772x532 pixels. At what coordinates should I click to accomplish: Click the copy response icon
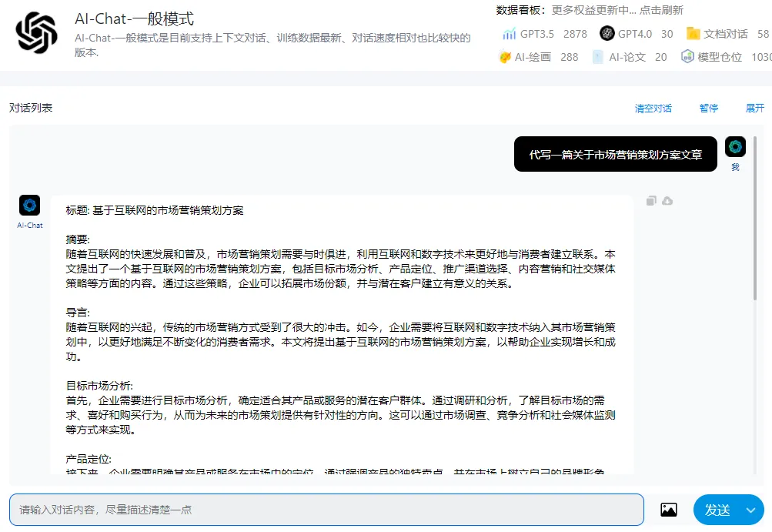651,201
